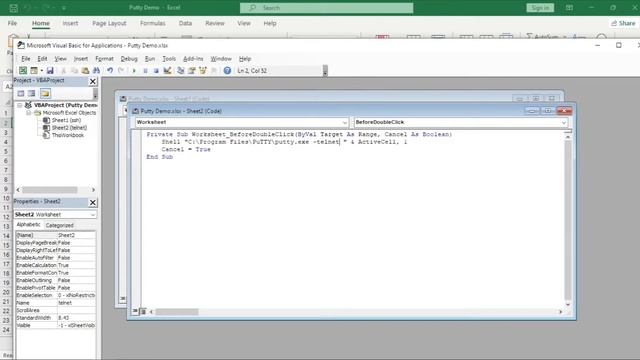
Task: Click the Copy toolbar icon
Action: coord(74,71)
